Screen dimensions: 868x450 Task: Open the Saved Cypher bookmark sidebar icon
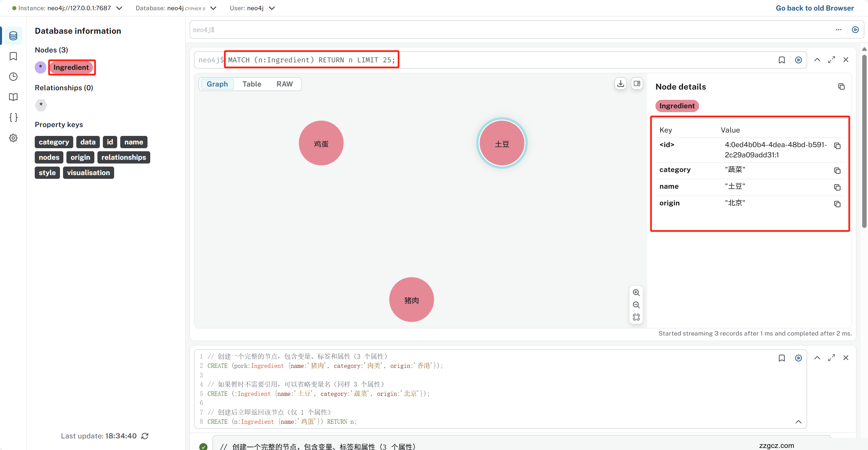click(13, 56)
